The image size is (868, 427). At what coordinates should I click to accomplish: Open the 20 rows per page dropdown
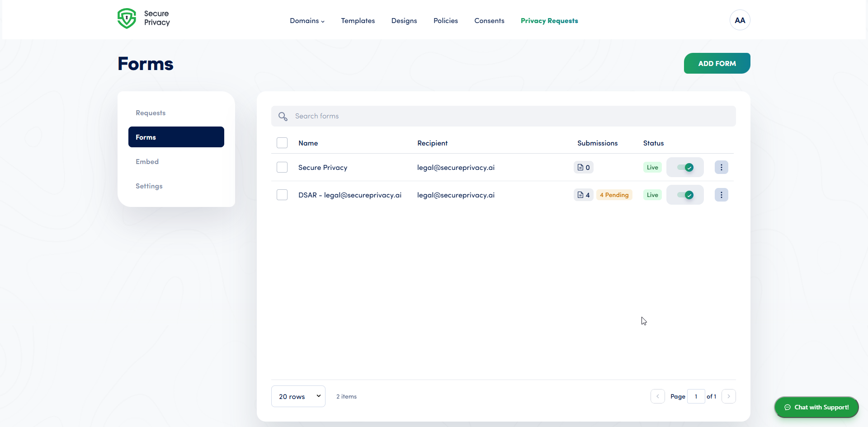point(298,396)
